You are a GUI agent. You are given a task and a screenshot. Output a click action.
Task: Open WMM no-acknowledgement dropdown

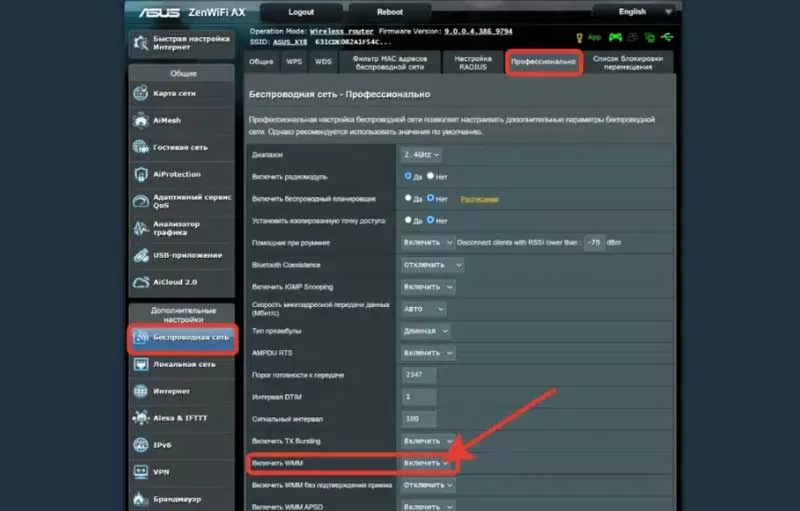click(428, 485)
